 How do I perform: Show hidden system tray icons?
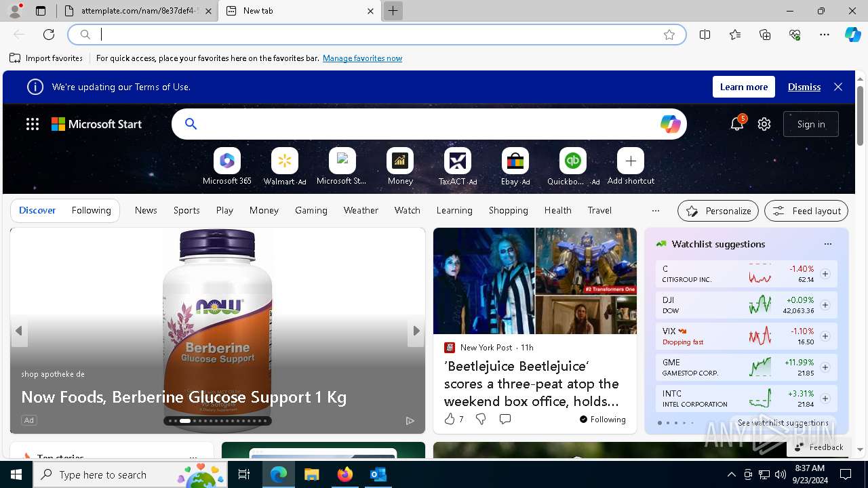point(731,474)
